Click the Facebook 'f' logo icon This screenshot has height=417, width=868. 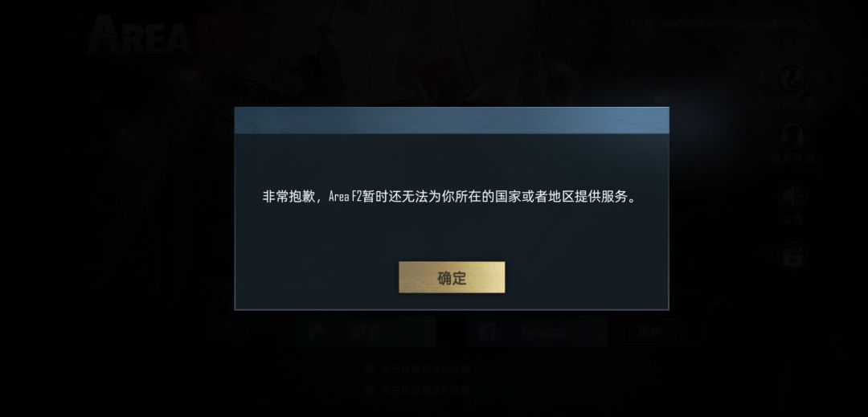tap(487, 332)
